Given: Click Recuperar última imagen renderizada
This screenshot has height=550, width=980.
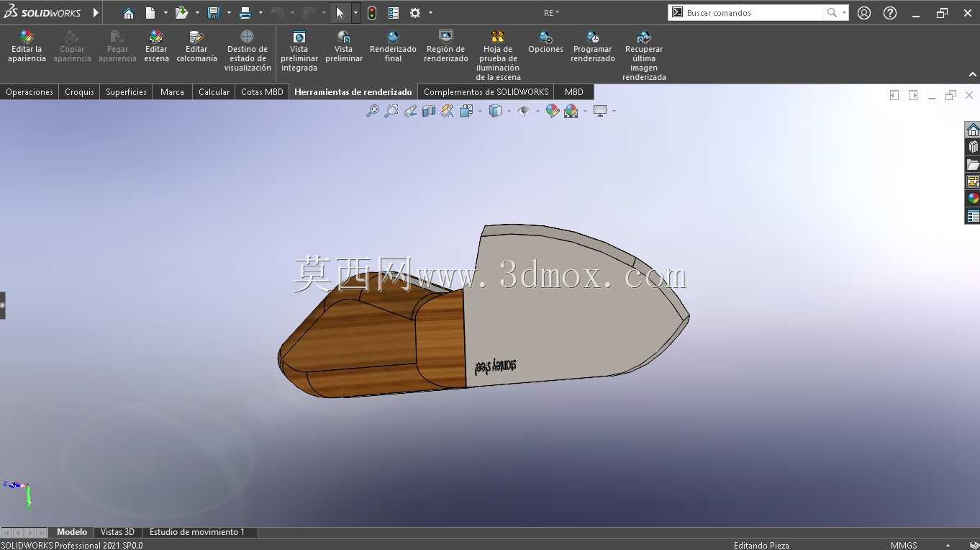Looking at the screenshot, I should click(x=644, y=55).
